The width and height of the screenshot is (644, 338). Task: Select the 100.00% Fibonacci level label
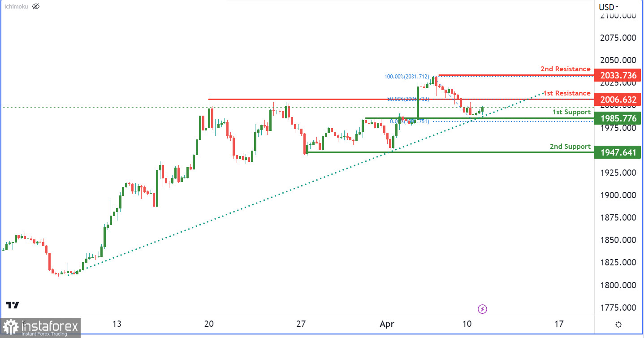click(406, 77)
